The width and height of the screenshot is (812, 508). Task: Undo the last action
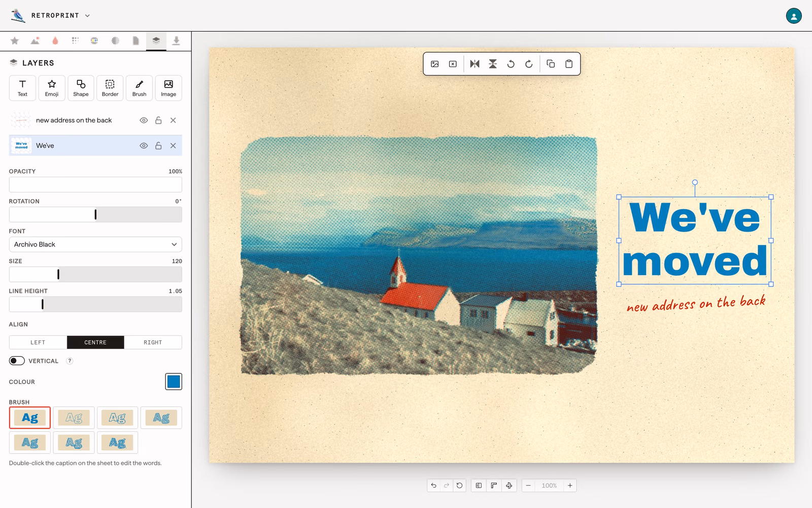tap(433, 486)
